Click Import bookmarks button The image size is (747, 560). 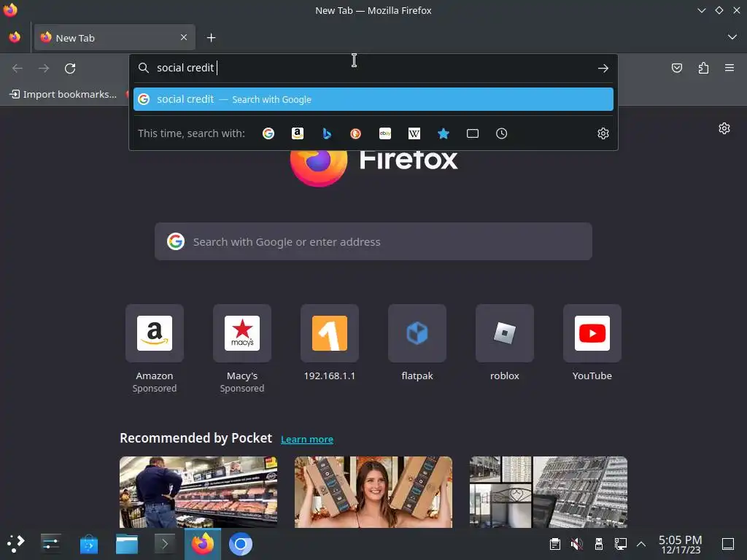63,94
